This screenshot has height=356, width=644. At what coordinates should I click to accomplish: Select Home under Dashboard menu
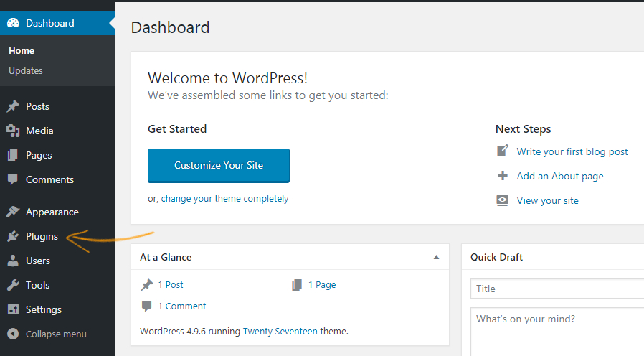click(x=22, y=51)
